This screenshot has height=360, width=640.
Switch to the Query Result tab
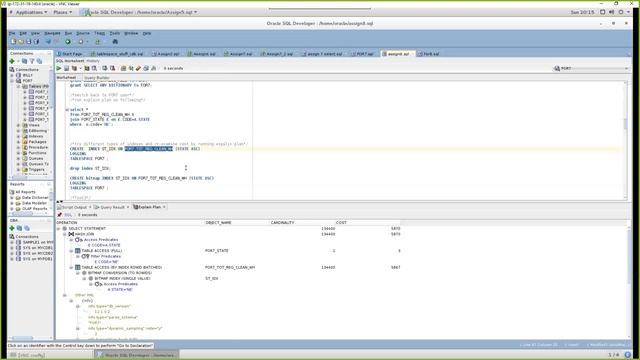(111, 207)
